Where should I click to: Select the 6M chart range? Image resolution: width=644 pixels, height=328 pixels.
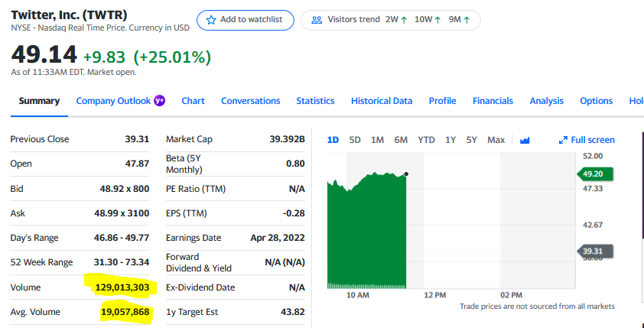[x=401, y=140]
